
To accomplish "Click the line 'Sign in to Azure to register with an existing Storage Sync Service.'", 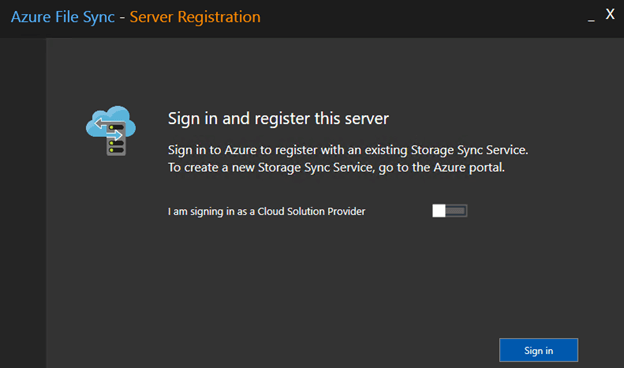I will 348,150.
